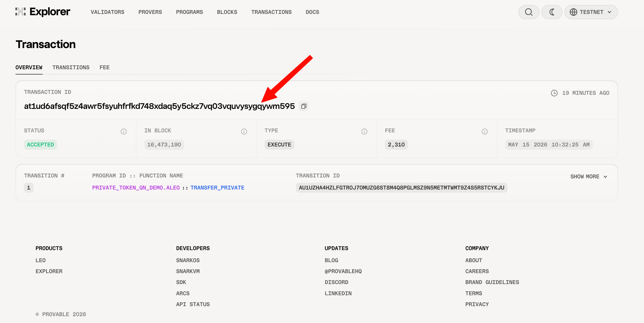Click timestamp MAY 15 2026 10:32:25 AM
Viewport: 644px width, 323px height.
[x=549, y=145]
